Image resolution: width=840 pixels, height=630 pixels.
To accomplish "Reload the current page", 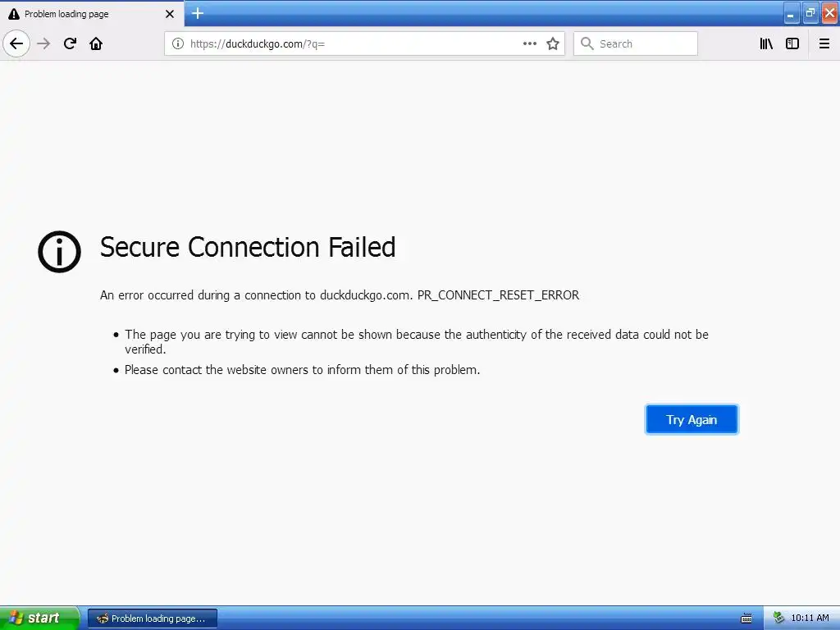I will 70,43.
